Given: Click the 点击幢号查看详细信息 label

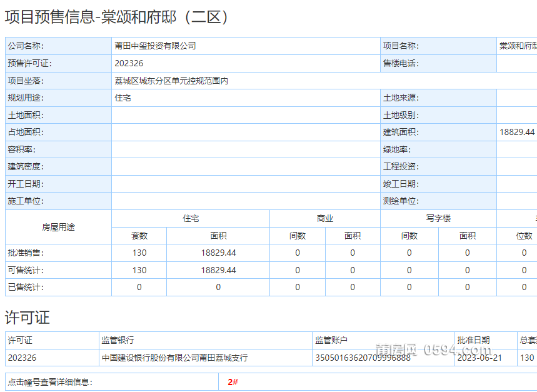Looking at the screenshot, I should [x=50, y=382].
